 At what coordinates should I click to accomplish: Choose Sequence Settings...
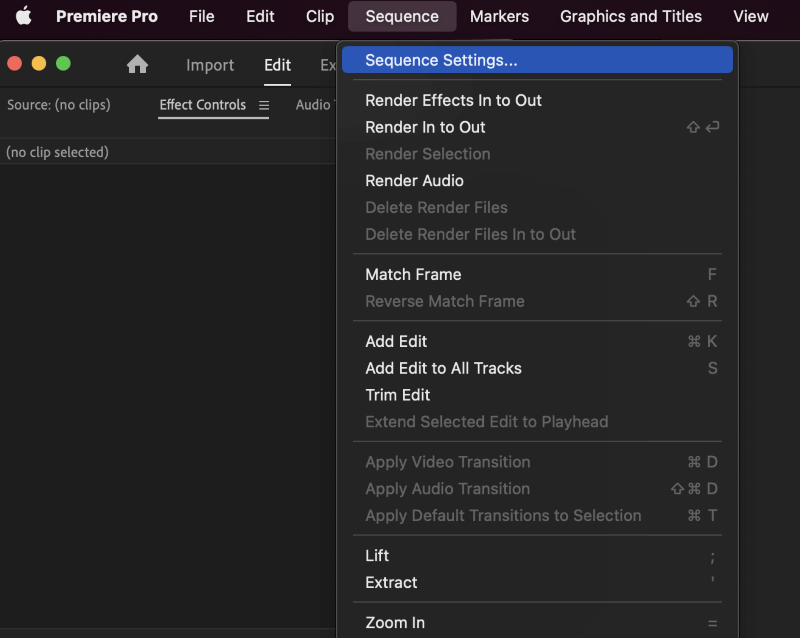click(x=537, y=60)
